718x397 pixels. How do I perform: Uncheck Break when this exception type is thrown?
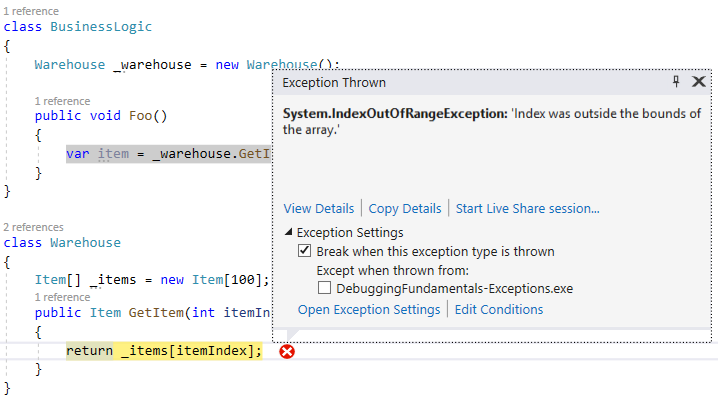pos(305,250)
